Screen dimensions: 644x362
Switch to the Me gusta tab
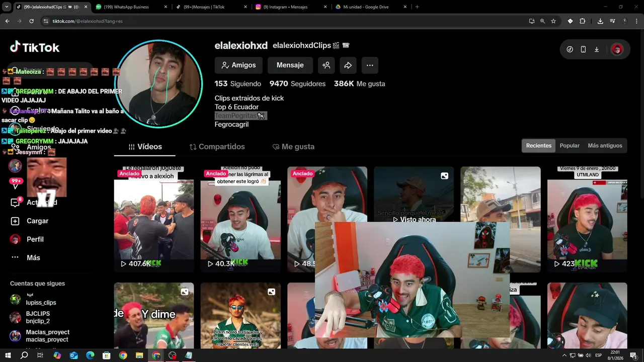pos(293,147)
